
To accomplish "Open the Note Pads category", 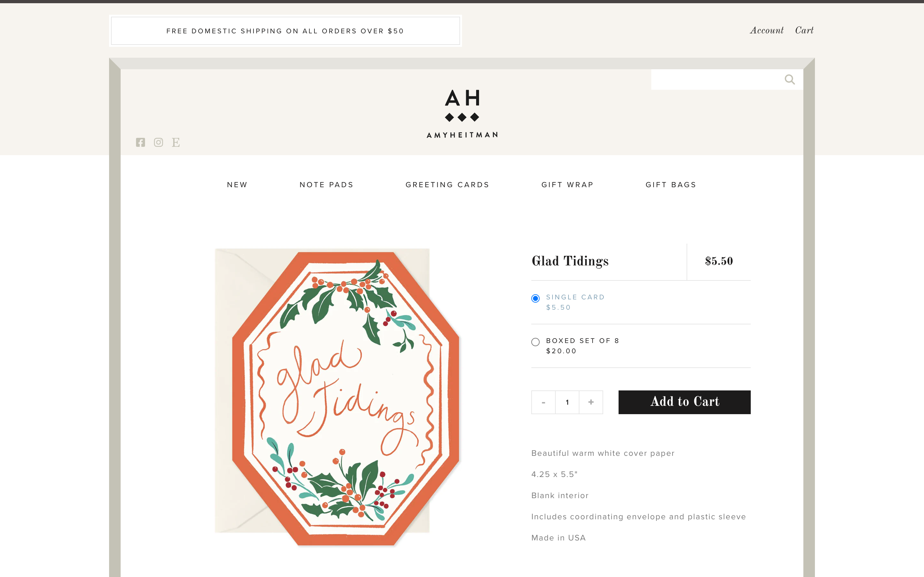I will coord(327,185).
